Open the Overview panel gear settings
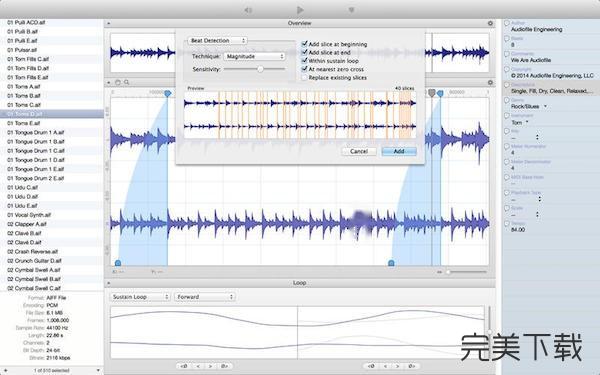This screenshot has height=375, width=600. pyautogui.click(x=490, y=23)
